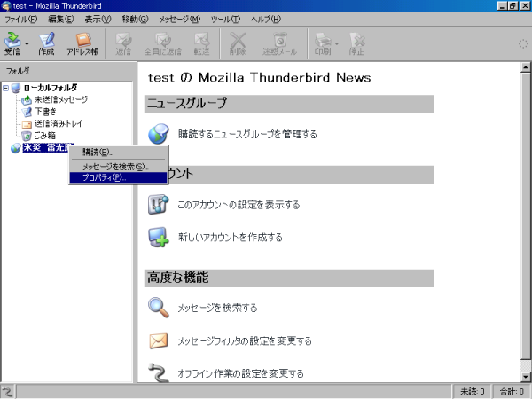
Task: Open the ファイル(F) menu
Action: click(20, 19)
